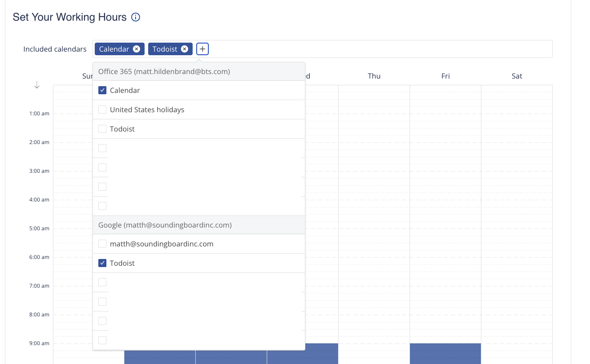Uncheck the Office 365 Calendar checkbox
590x364 pixels.
(x=102, y=90)
